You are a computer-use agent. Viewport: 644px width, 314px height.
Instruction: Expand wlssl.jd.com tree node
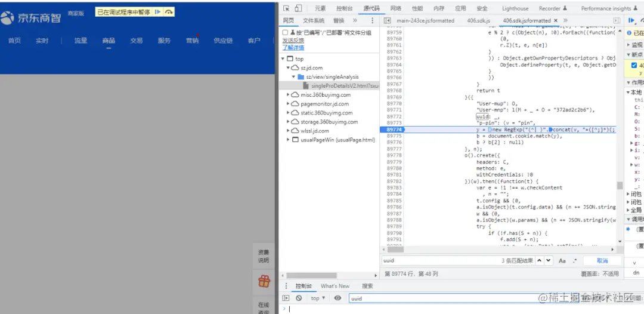pos(288,131)
